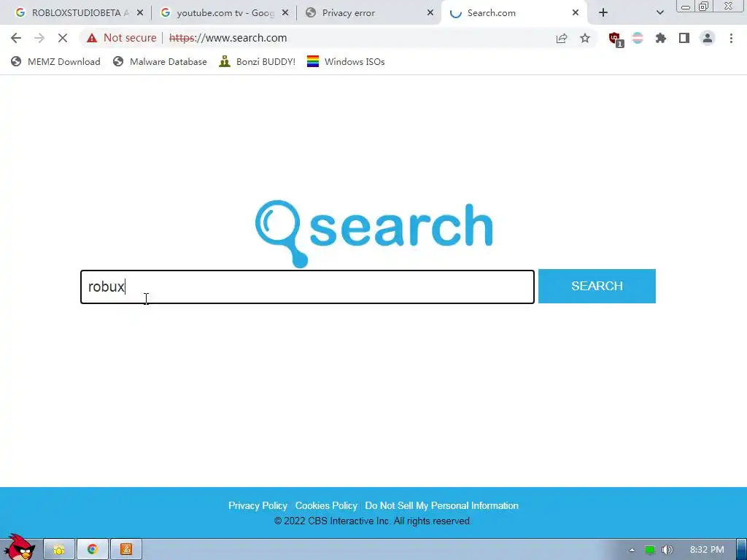This screenshot has width=747, height=560.
Task: Click the share page icon in address bar
Action: tap(562, 38)
